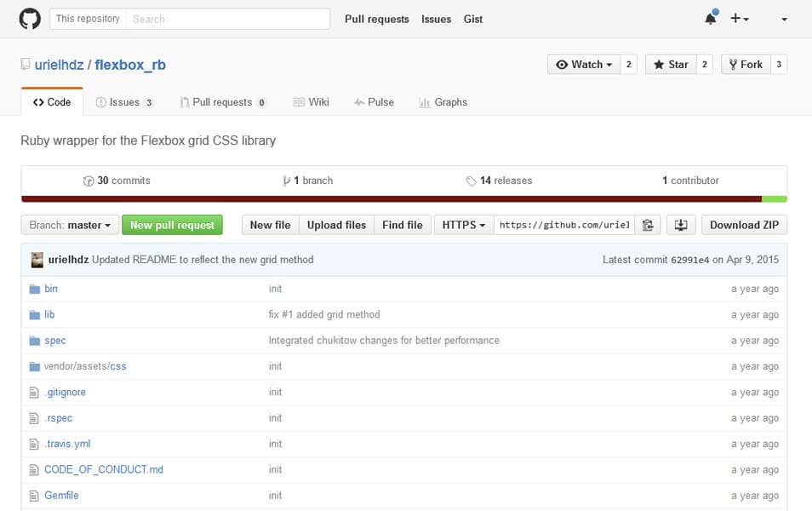Expand the Watch dropdown button
The width and height of the screenshot is (812, 511).
(x=584, y=64)
